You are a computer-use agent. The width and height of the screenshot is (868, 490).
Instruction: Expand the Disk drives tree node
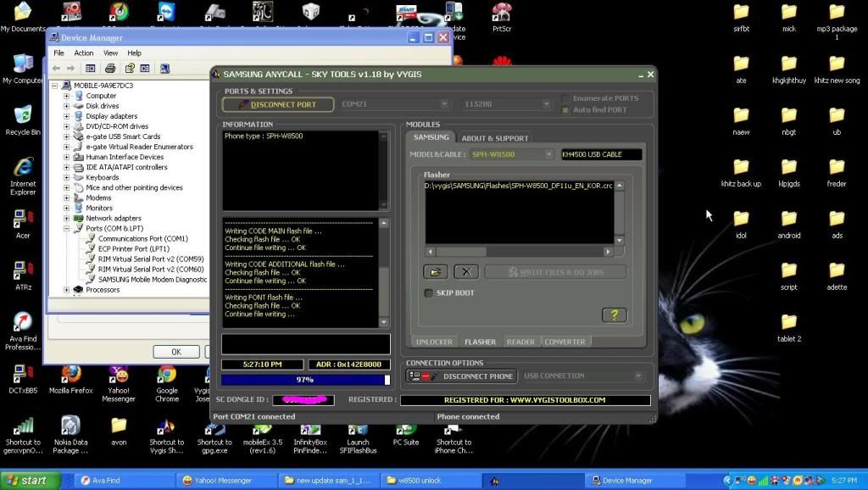(66, 106)
